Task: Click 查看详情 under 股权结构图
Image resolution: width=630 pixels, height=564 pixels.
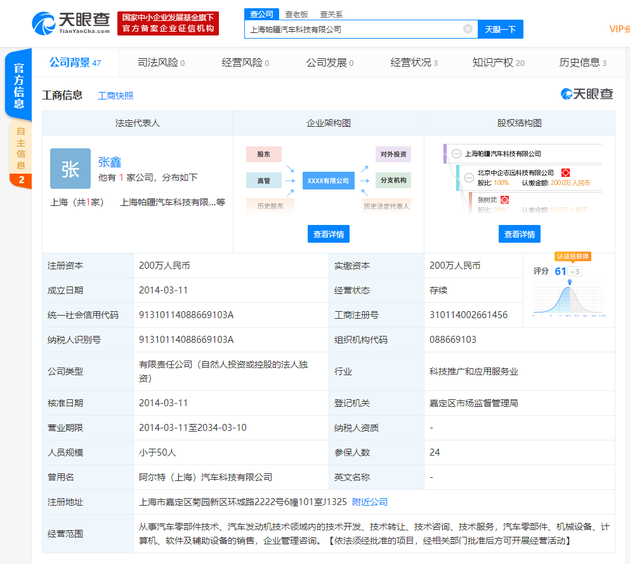Action: tap(519, 234)
